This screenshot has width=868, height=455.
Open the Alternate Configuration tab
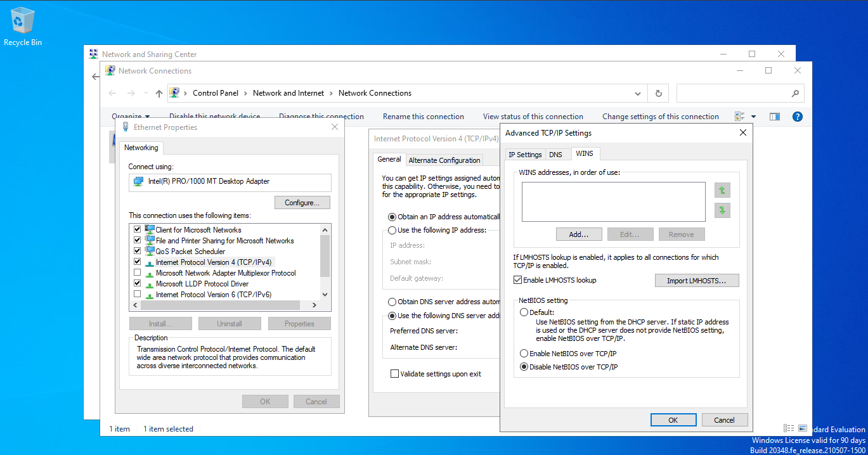pyautogui.click(x=444, y=160)
